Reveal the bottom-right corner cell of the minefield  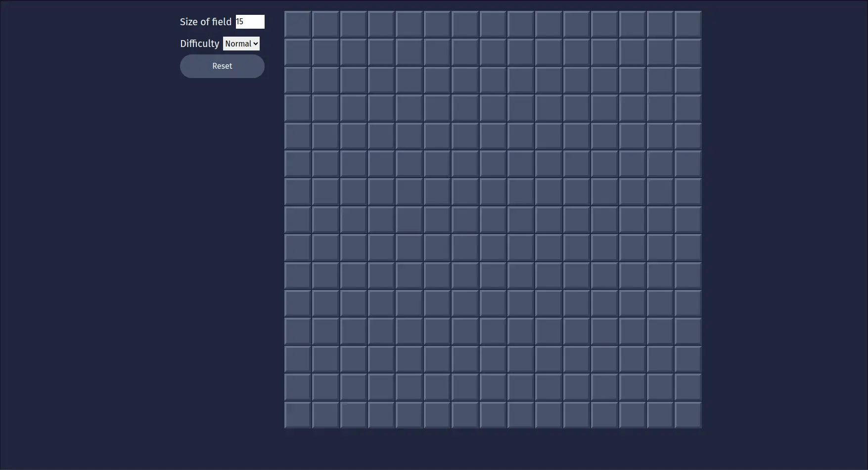point(688,415)
